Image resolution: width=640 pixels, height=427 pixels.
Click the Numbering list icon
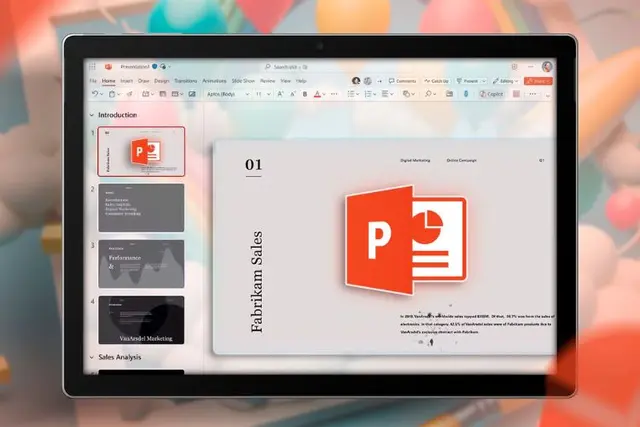point(367,94)
